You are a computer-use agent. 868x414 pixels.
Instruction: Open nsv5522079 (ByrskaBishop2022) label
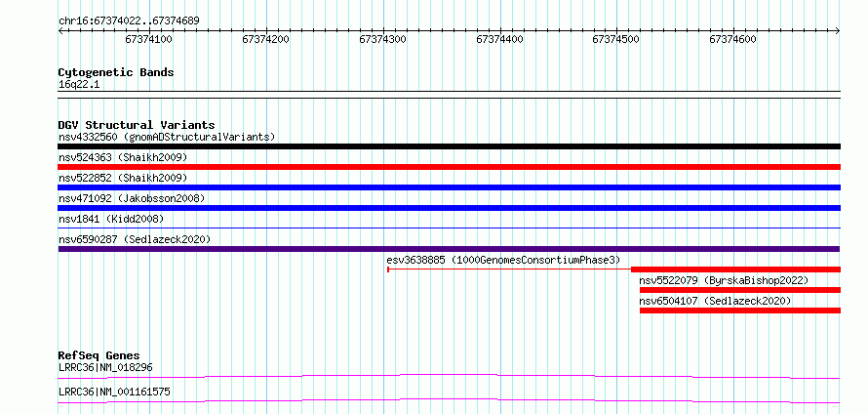click(x=724, y=280)
